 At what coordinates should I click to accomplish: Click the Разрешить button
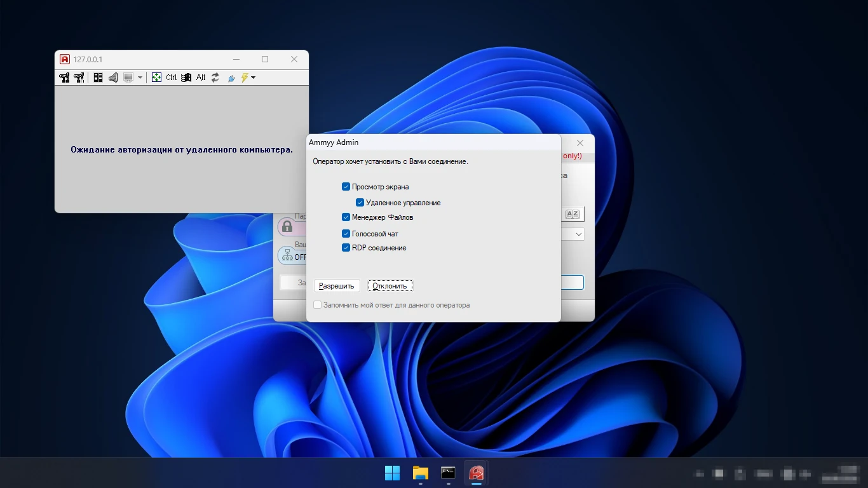coord(337,286)
